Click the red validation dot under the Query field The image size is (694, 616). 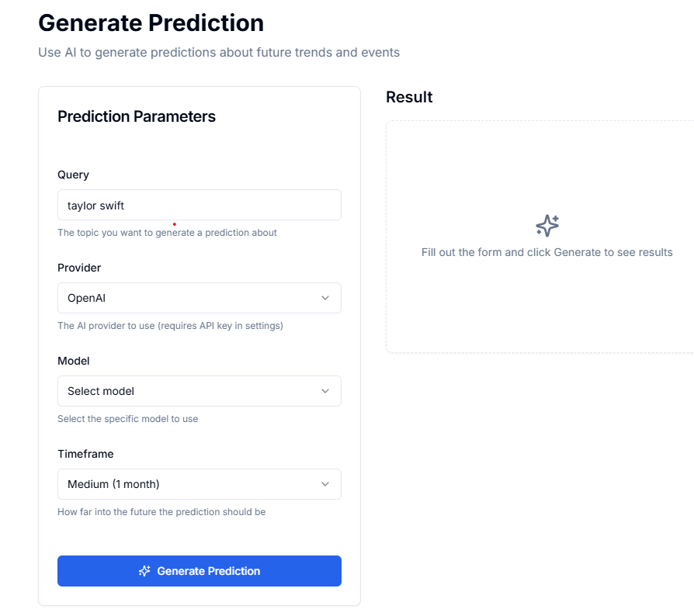click(174, 223)
